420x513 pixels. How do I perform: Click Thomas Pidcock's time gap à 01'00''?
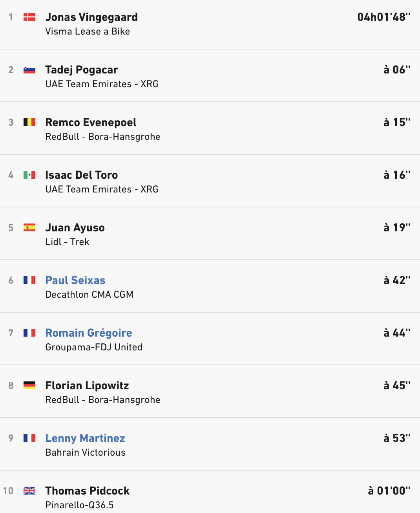(389, 491)
